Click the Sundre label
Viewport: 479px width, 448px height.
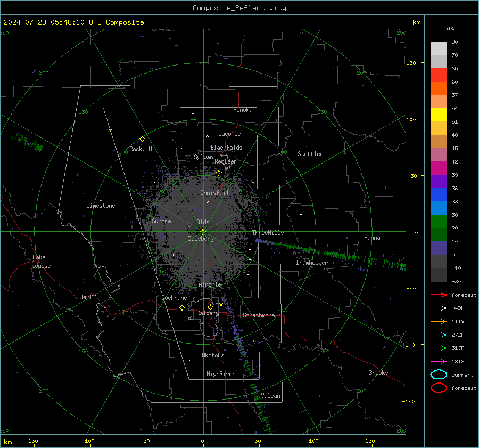[x=161, y=221]
